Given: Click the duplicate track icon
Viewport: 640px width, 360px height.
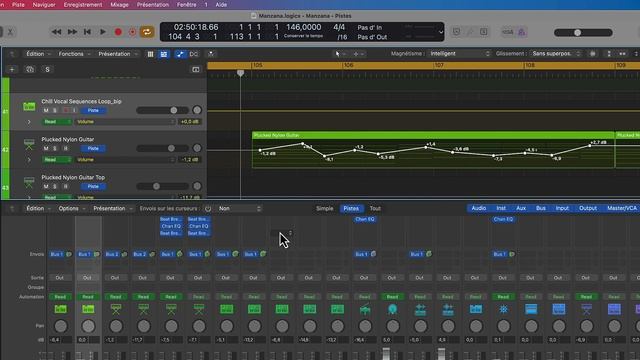Looking at the screenshot, I should click(x=30, y=69).
